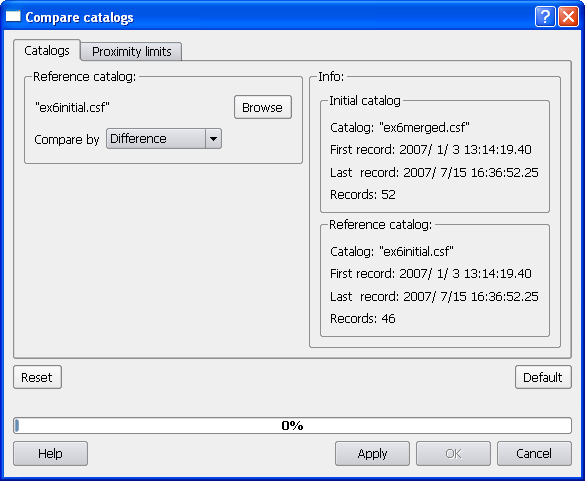The height and width of the screenshot is (481, 585).
Task: Close the Compare catalogs dialog
Action: 568,17
